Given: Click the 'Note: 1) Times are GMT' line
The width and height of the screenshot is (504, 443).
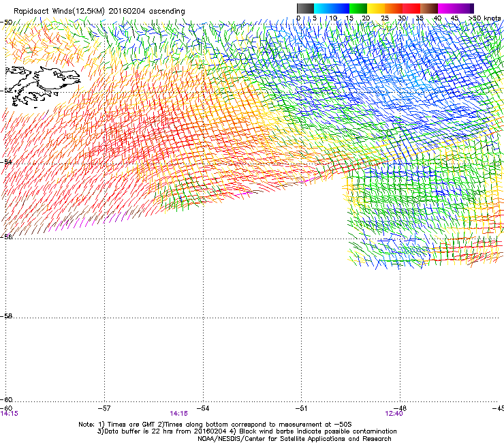Looking at the screenshot, I should click(215, 425).
